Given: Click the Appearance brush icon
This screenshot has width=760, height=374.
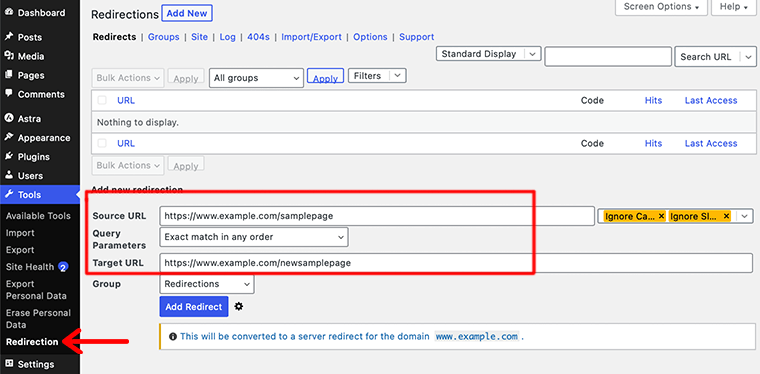Looking at the screenshot, I should point(9,137).
